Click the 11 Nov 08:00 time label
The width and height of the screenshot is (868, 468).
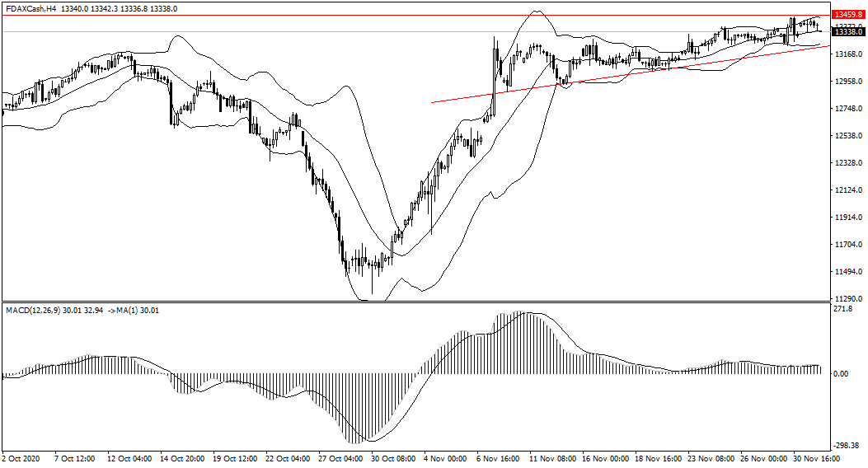551,457
